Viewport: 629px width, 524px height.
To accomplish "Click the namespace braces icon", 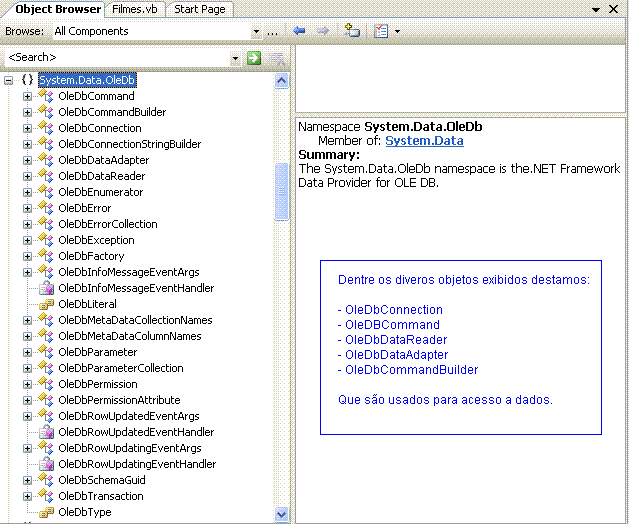I will (x=27, y=80).
